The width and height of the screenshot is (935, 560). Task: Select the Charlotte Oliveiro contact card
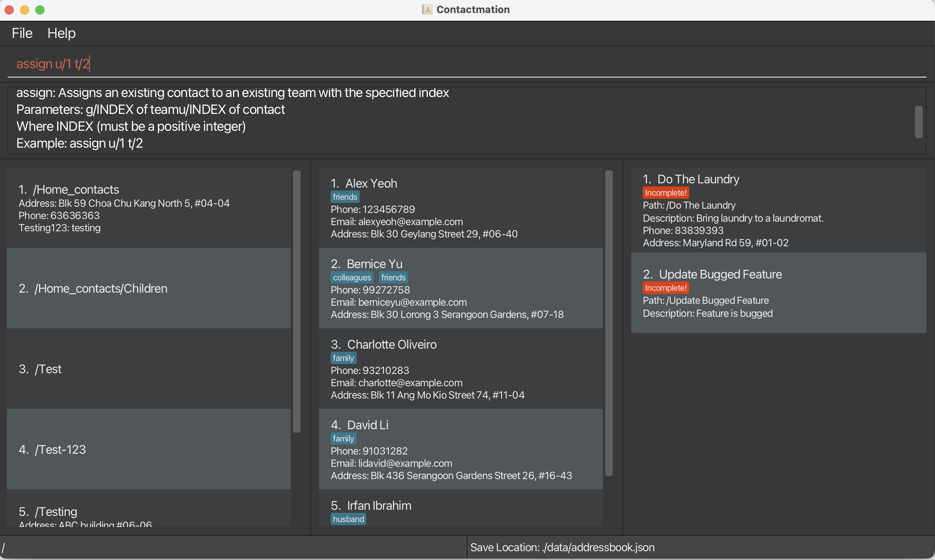[460, 369]
